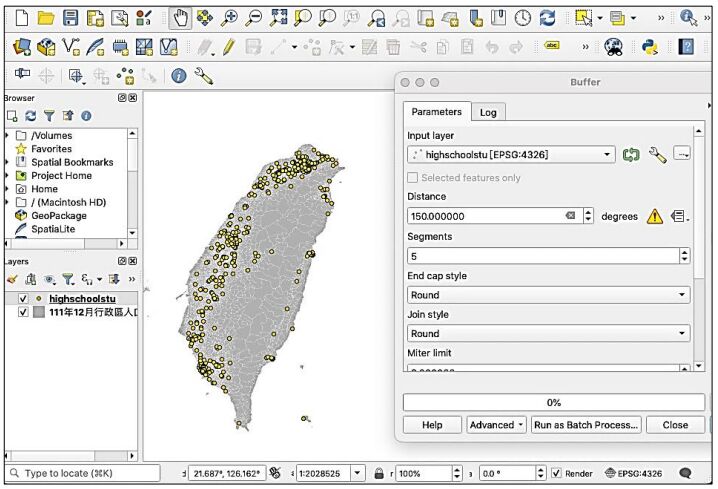
Task: Click the distance warning triangle icon
Action: 655,216
